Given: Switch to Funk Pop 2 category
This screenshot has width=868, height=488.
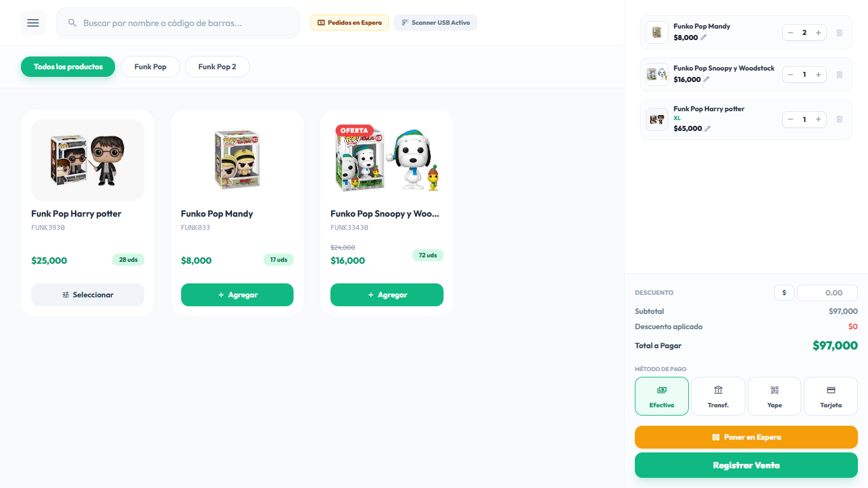Looking at the screenshot, I should [217, 67].
